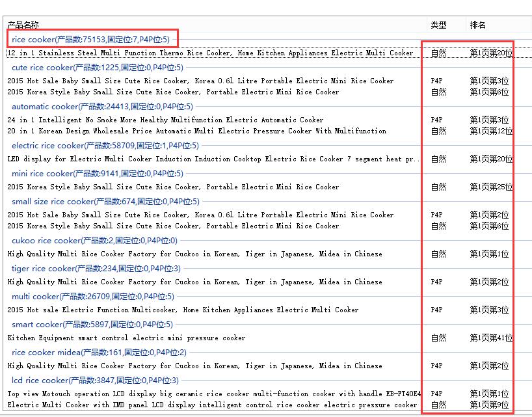The width and height of the screenshot is (532, 417).
Task: Click the 'cukoo rice cooker' keyword header
Action: (94, 241)
